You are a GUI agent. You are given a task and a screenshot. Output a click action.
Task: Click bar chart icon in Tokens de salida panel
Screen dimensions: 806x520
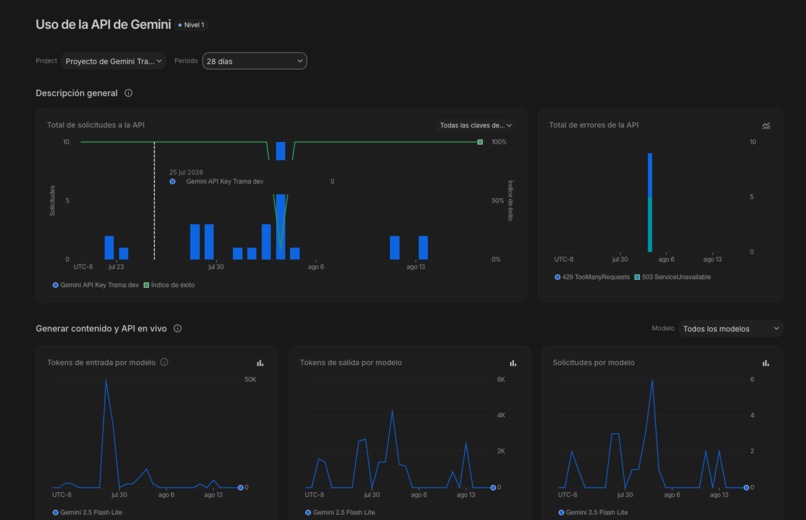tap(513, 363)
